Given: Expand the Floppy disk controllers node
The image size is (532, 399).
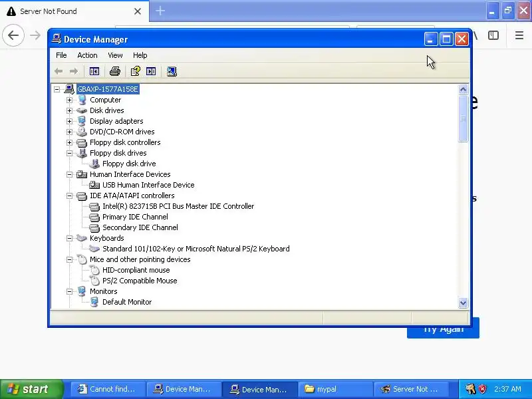Looking at the screenshot, I should pyautogui.click(x=69, y=142).
